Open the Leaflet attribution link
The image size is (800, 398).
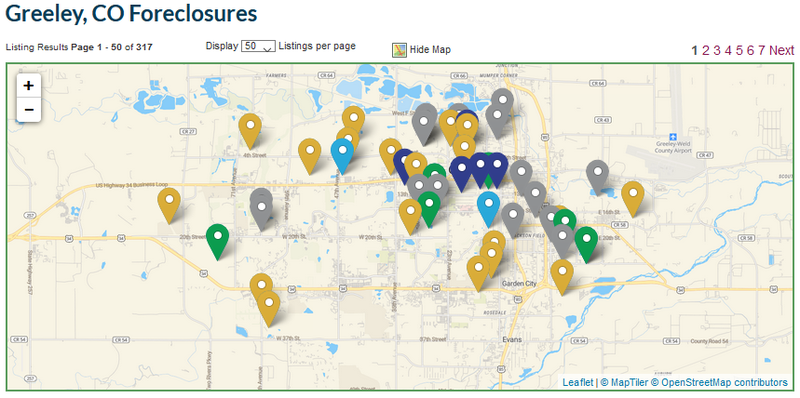pos(578,382)
